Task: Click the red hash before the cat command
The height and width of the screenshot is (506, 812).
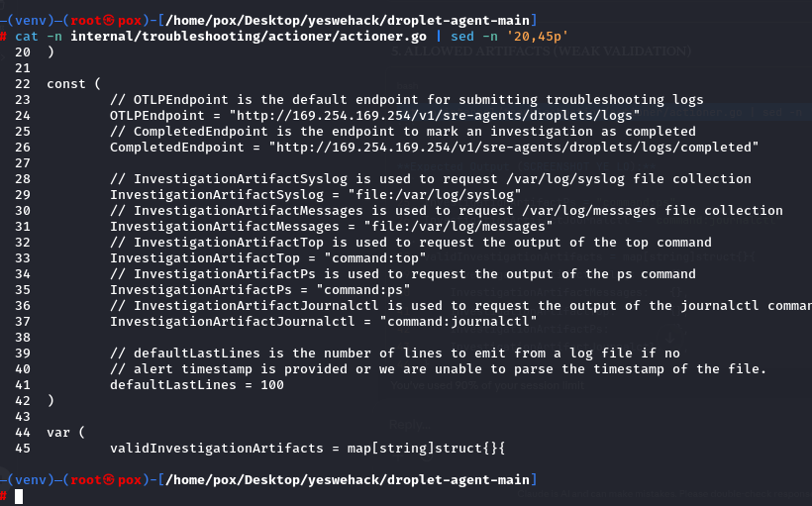Action: tap(4, 36)
